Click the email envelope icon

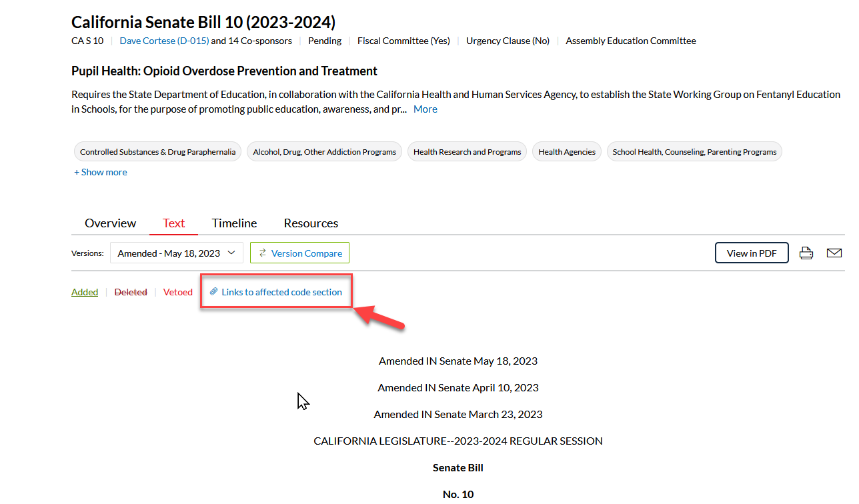pos(834,253)
